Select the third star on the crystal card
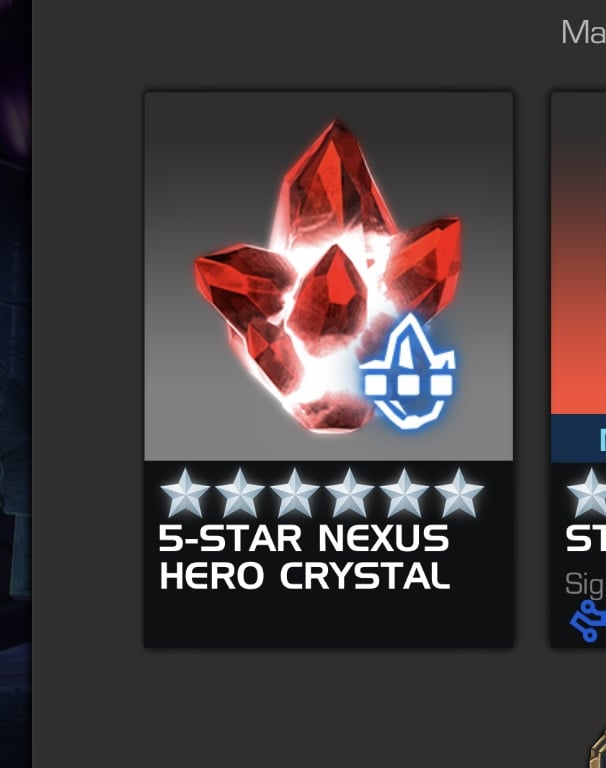Viewport: 606px width, 768px height. [x=295, y=493]
